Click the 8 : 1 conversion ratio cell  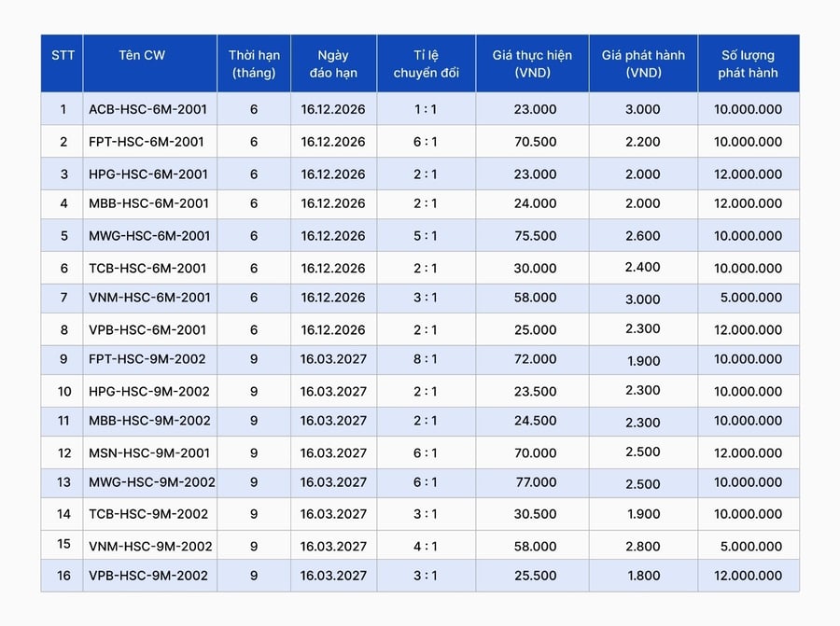tap(426, 359)
